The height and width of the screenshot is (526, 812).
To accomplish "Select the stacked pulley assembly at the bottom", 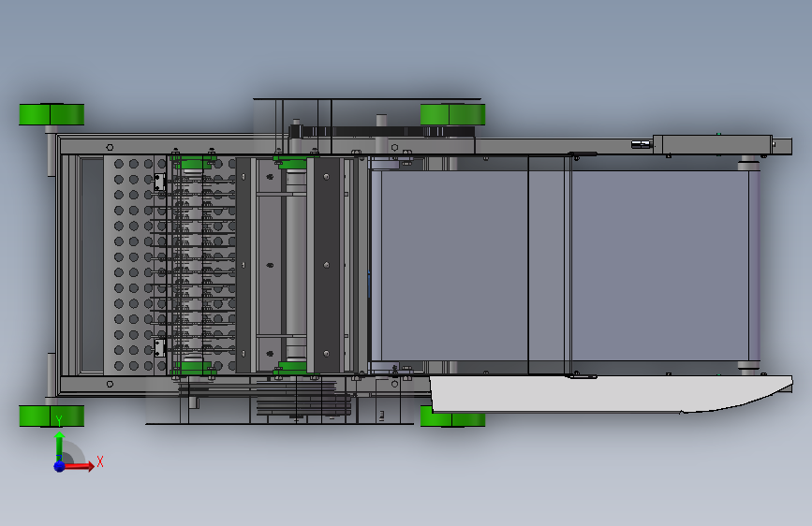I will coord(303,399).
